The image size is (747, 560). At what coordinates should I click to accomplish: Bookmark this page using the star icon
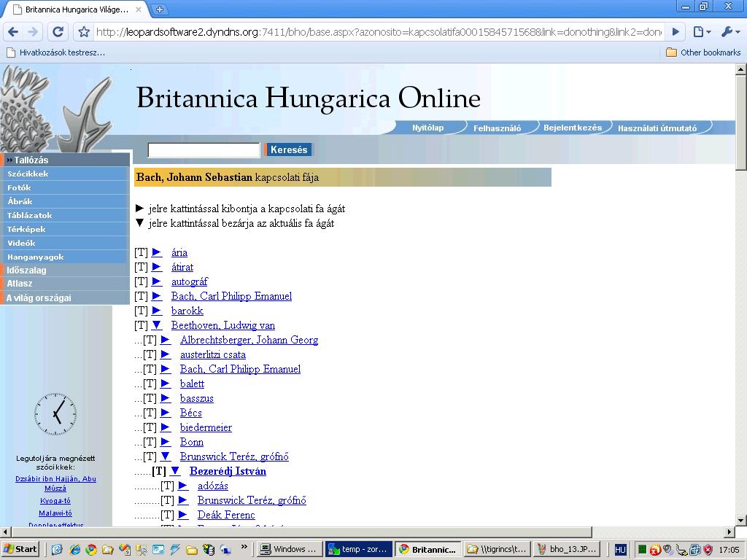pyautogui.click(x=85, y=32)
